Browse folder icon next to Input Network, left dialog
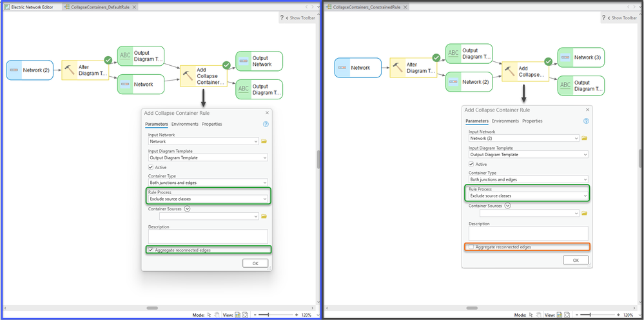The image size is (644, 320). click(264, 141)
